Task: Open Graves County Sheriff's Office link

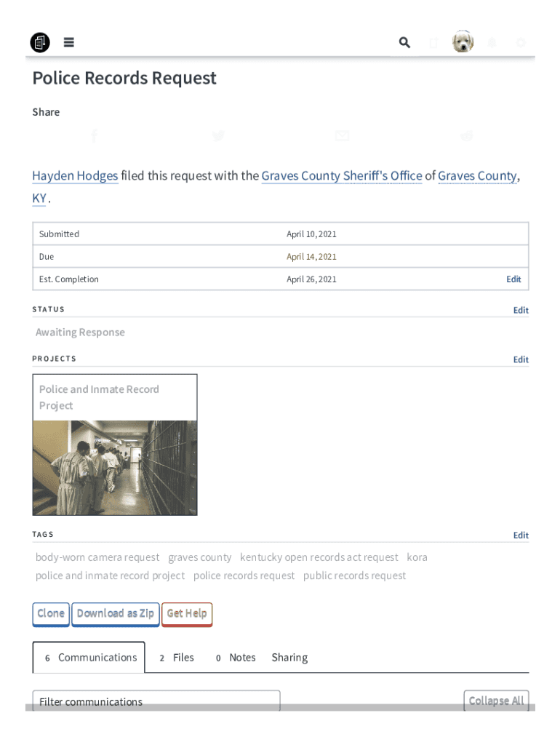Action: point(341,175)
